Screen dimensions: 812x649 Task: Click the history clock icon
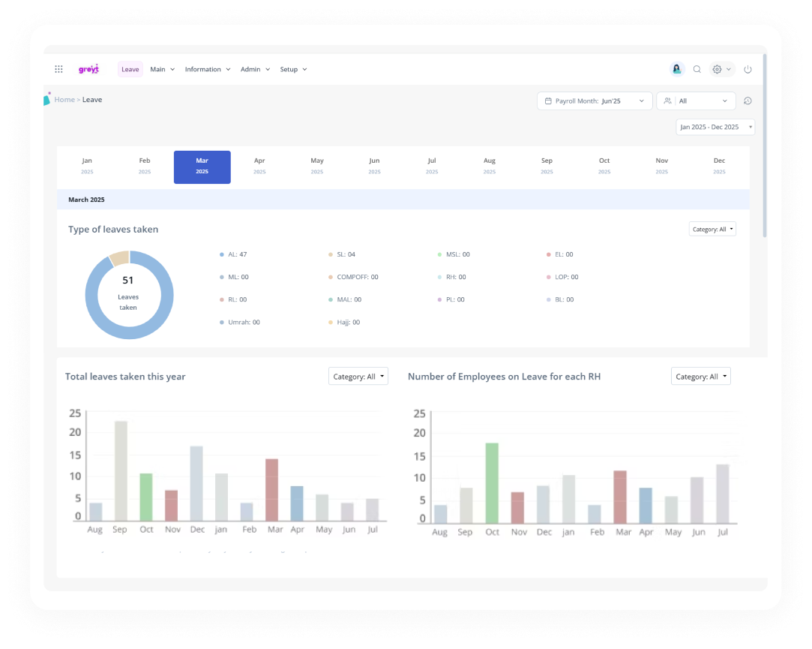tap(748, 101)
